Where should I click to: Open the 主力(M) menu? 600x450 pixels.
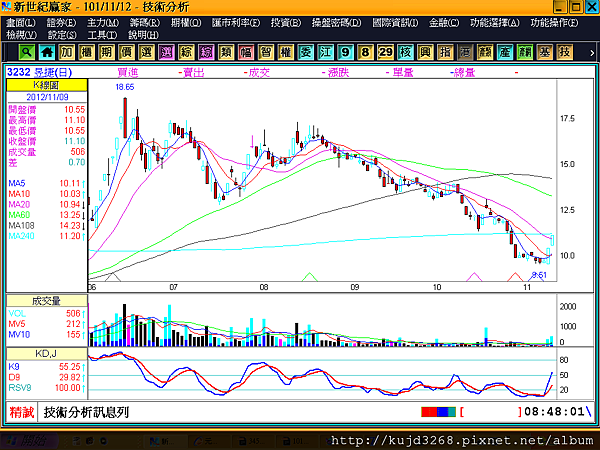[103, 23]
